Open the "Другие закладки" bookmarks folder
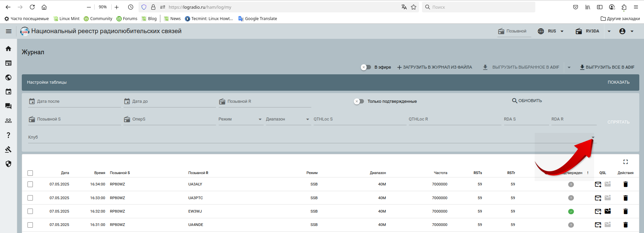644x233 pixels. point(620,19)
